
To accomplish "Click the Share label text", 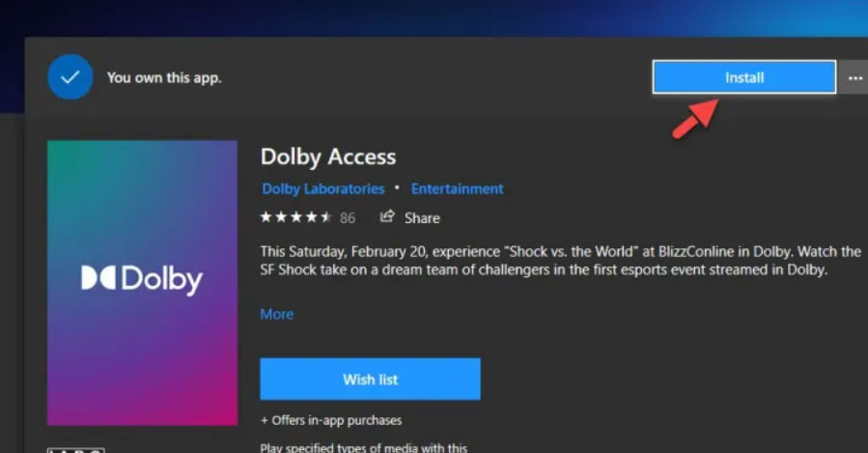I will click(x=422, y=218).
